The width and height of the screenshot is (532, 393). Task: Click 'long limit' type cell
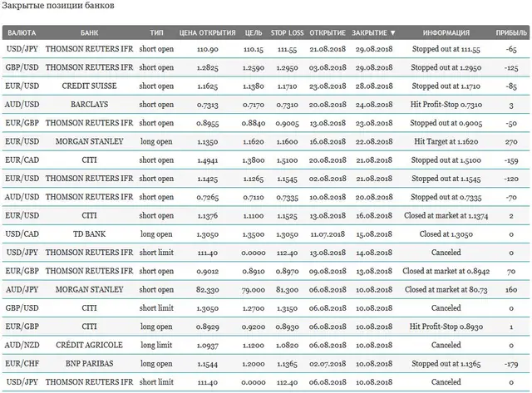tap(156, 345)
